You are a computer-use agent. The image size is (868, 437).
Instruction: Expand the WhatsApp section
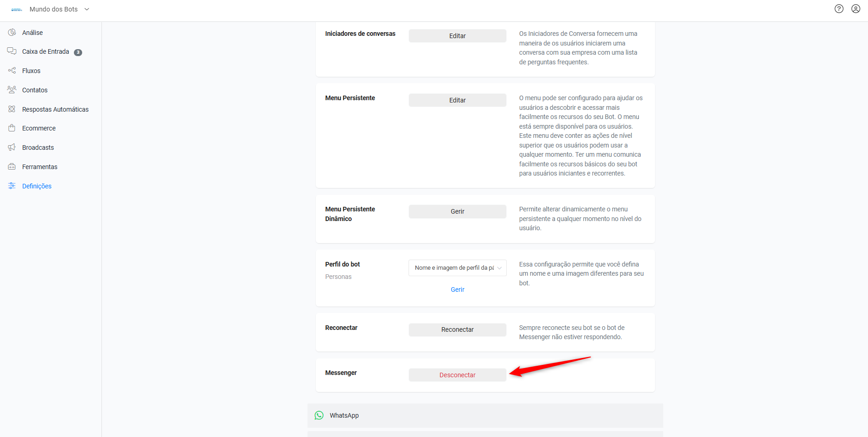(485, 415)
